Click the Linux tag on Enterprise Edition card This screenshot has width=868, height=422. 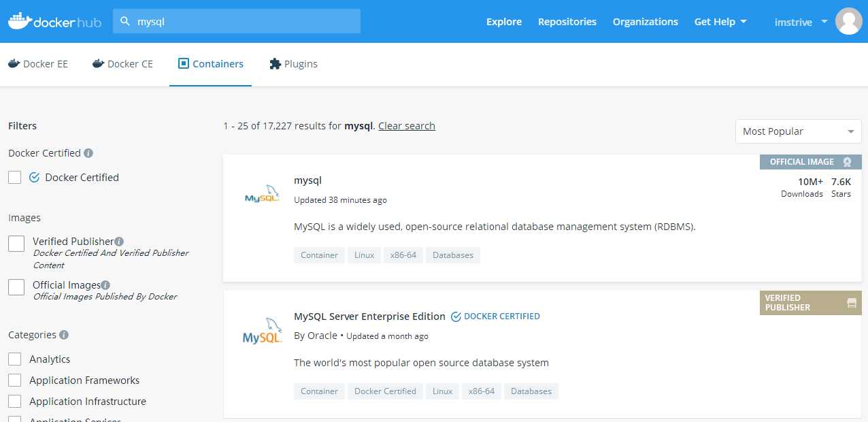point(442,391)
